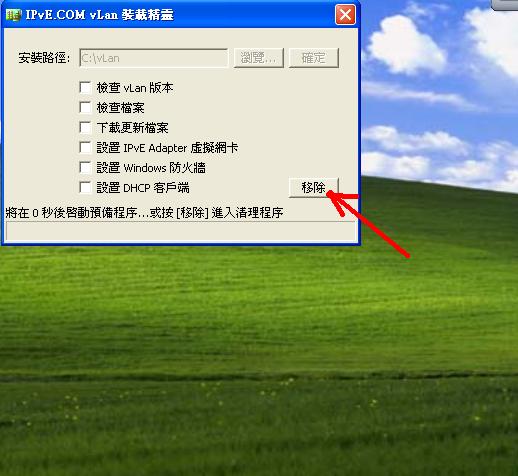518x476 pixels.
Task: Click the 虛擬網卡 label text
Action: pos(214,148)
